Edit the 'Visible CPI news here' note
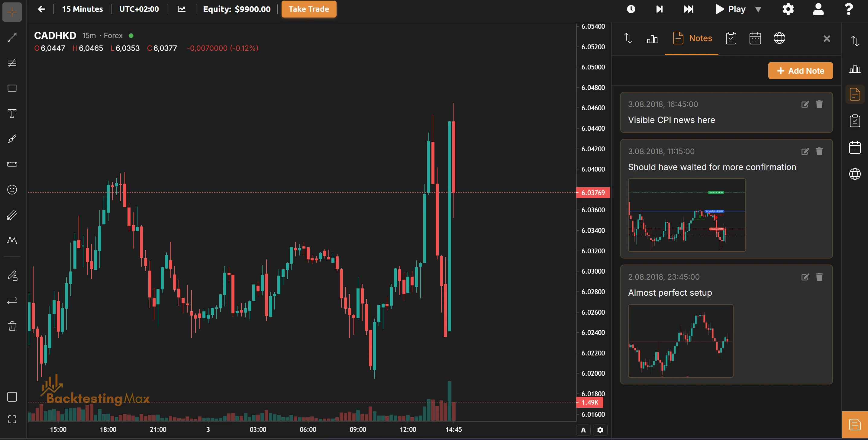868x440 pixels. point(805,104)
